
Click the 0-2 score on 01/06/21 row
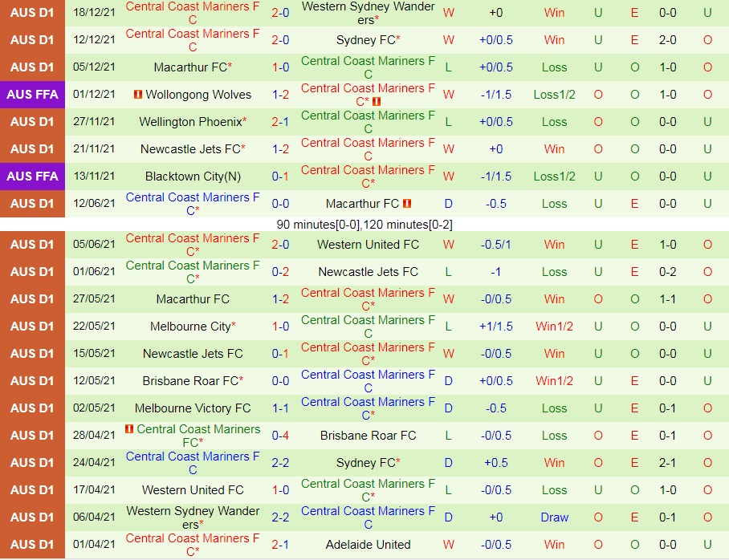click(x=280, y=272)
